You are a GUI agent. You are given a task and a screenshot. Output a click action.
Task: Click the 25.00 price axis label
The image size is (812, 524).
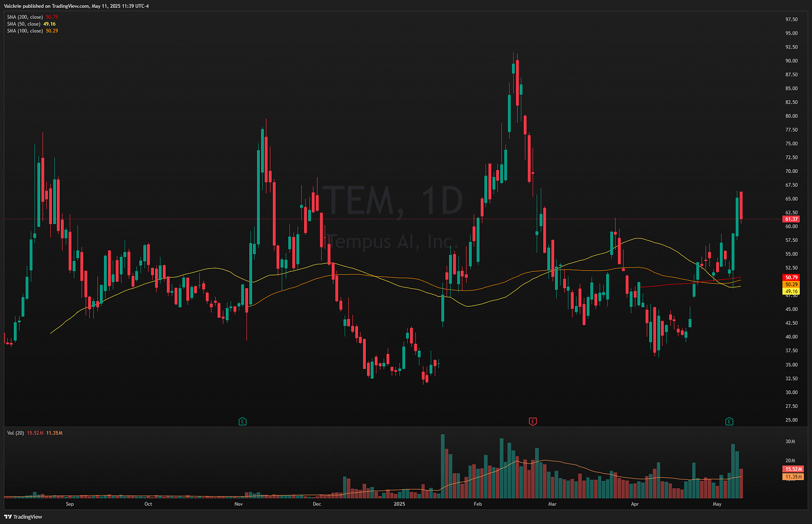[x=791, y=420]
